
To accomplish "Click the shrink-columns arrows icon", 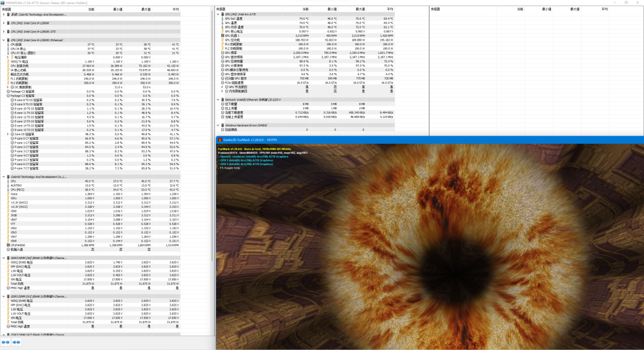I will [x=16, y=342].
